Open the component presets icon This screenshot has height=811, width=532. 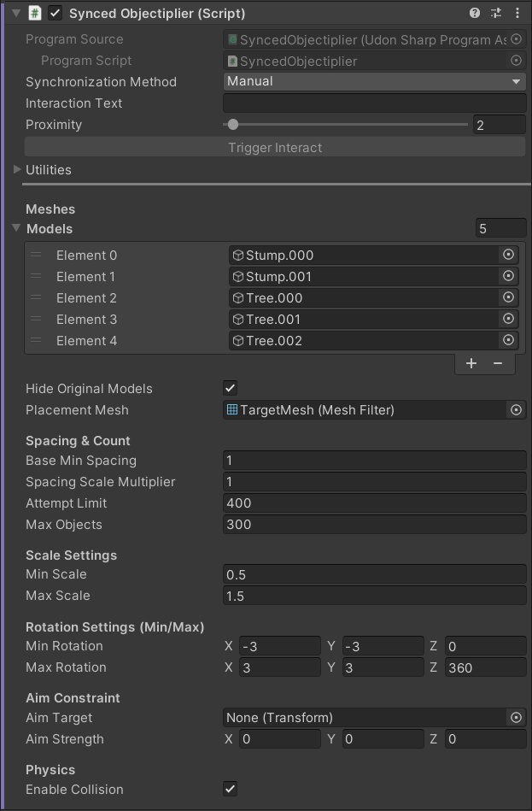coord(497,13)
